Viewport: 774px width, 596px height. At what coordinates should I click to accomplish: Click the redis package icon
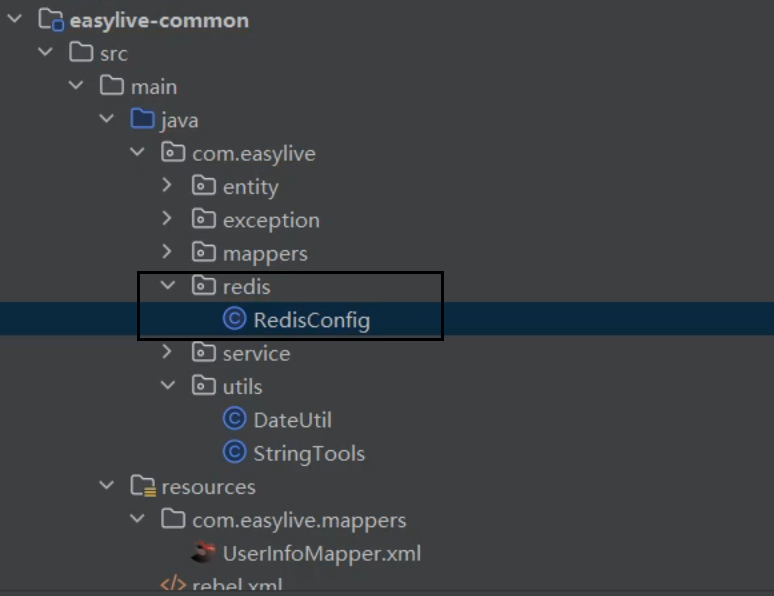[x=204, y=287]
